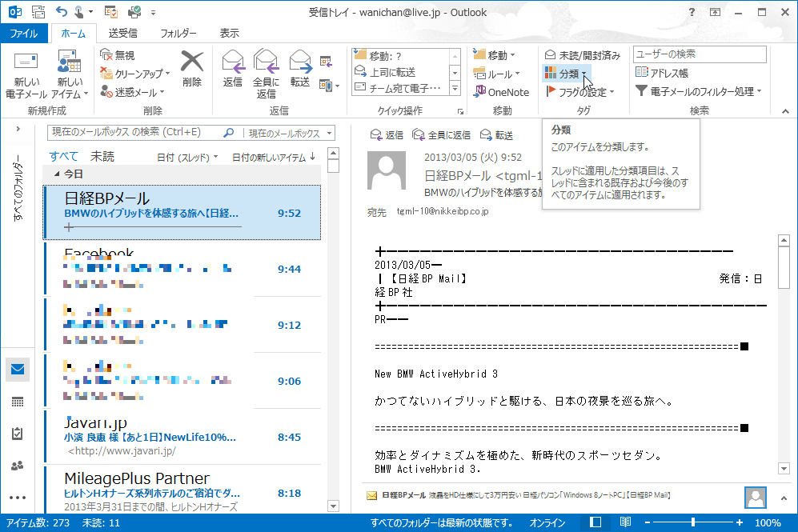Toggle Unread/Read (未読/開封済み) status
Screen dimensions: 798x532
pos(583,55)
